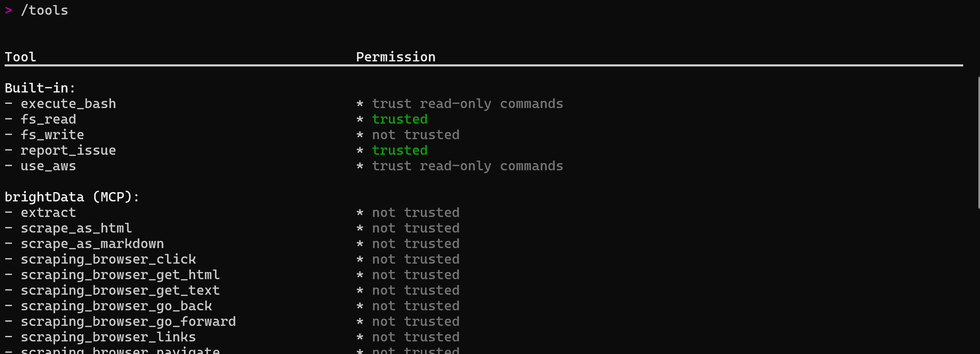
Task: Click the Permission column header
Action: pyautogui.click(x=396, y=57)
